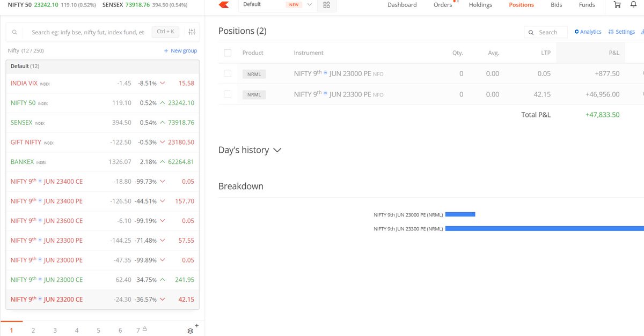This screenshot has height=336, width=644.
Task: Expand the Day's history section
Action: click(250, 150)
